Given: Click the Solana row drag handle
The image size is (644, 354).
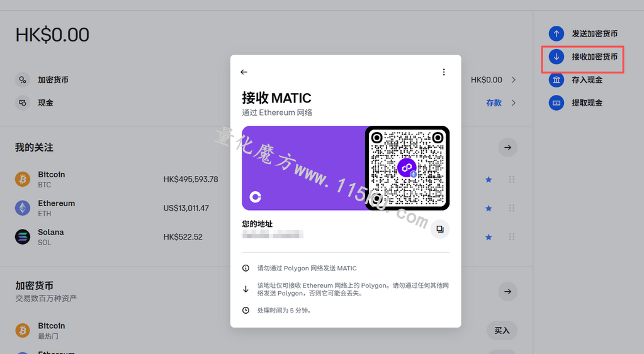Looking at the screenshot, I should click(512, 236).
